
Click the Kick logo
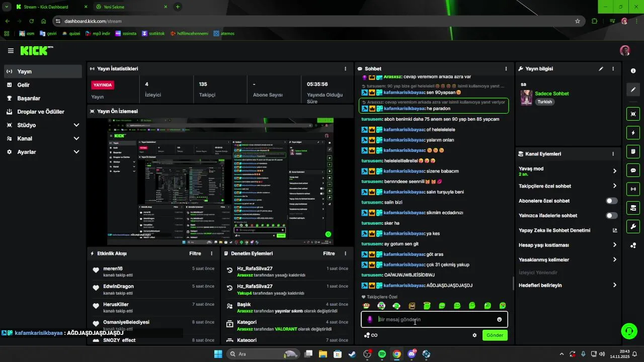[x=36, y=51]
